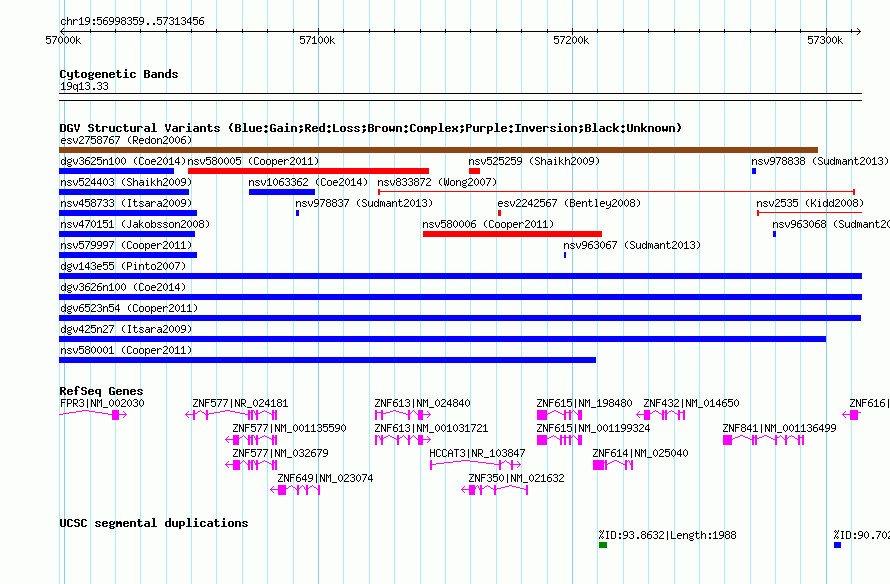Select the HCCAT3|NR_103847 gene glyph
Viewport: 890px width, 584px height.
pyautogui.click(x=476, y=465)
